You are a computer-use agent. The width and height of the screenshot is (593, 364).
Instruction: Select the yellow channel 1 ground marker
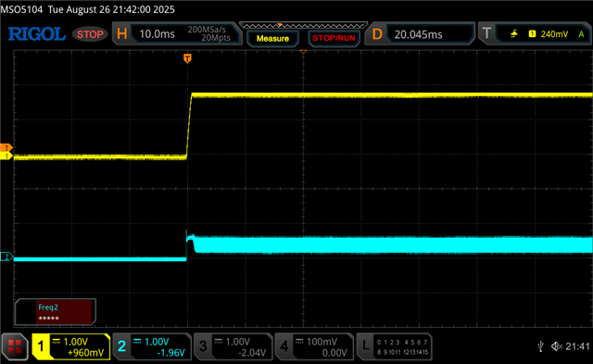(6, 156)
